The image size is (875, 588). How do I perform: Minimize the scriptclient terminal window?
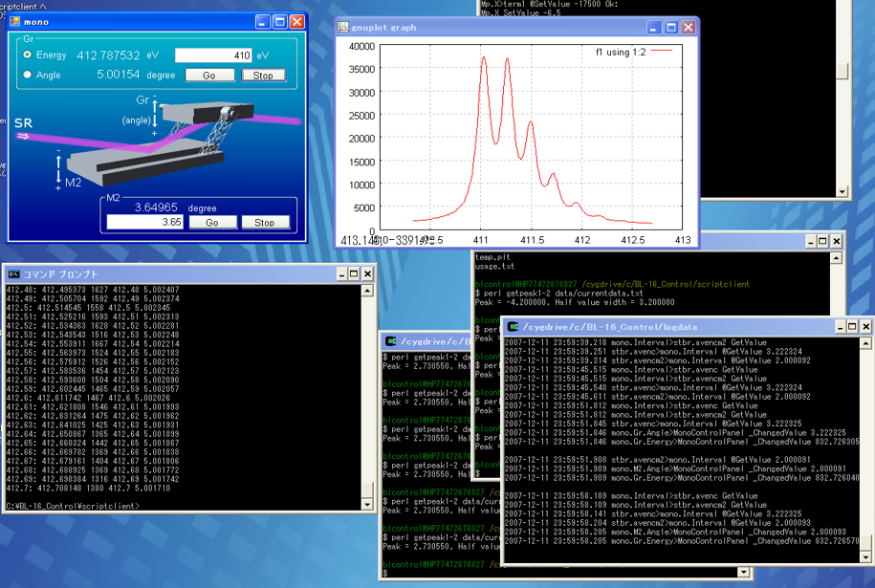pos(810,241)
